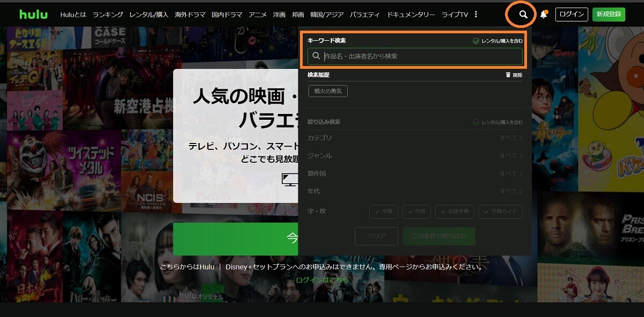Toggle the 字幕 filter checkbox

(x=383, y=212)
